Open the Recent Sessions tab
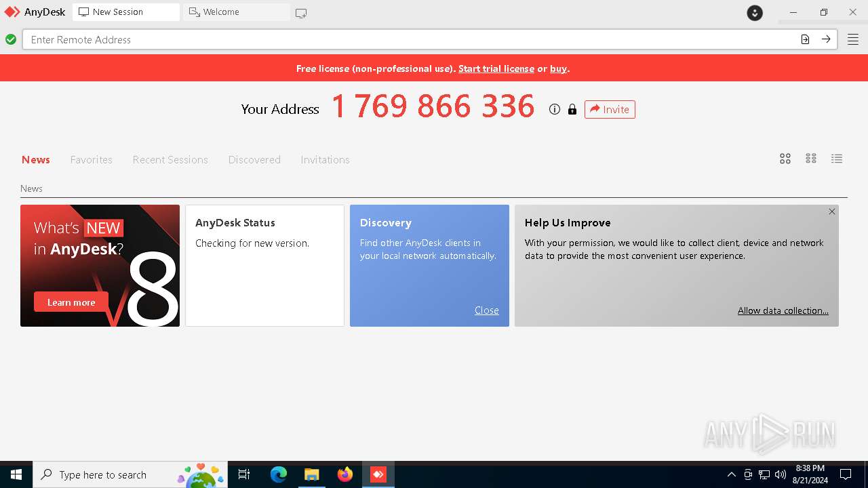 click(170, 160)
